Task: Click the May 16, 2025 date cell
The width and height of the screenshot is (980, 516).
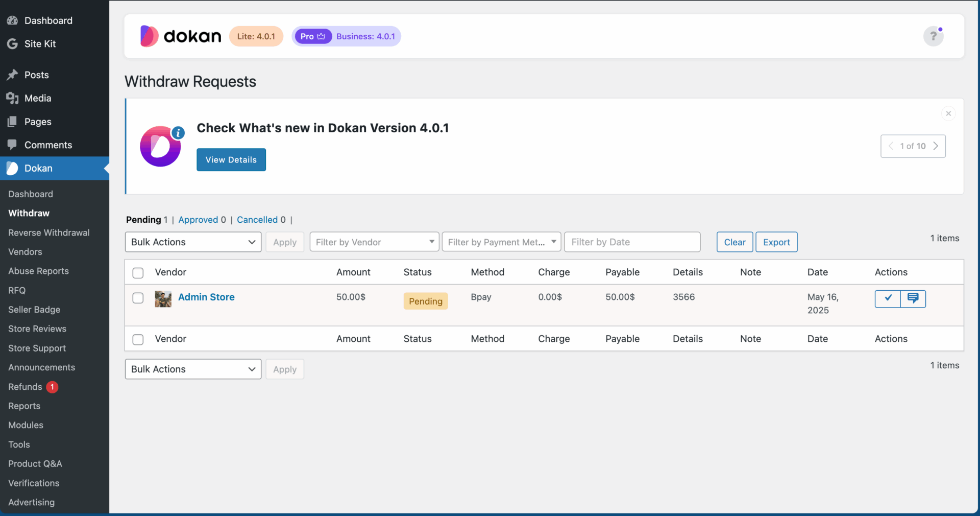Action: click(x=823, y=304)
